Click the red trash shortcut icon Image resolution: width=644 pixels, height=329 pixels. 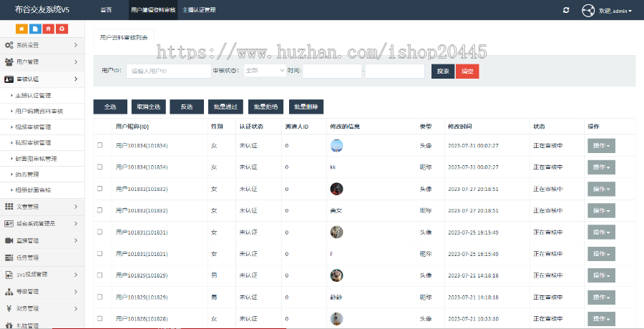point(49,29)
